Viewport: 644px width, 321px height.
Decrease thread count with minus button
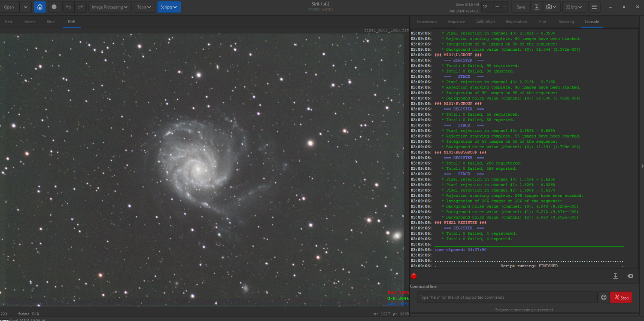(x=497, y=7)
